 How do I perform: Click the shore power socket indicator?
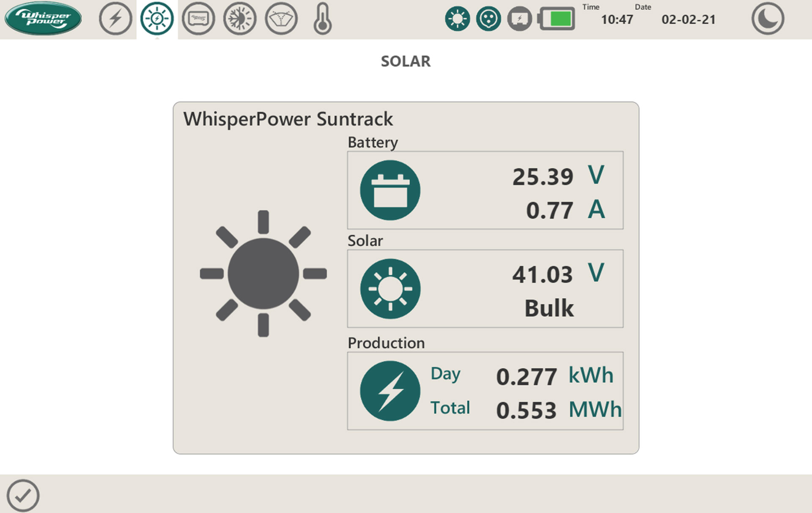click(488, 19)
